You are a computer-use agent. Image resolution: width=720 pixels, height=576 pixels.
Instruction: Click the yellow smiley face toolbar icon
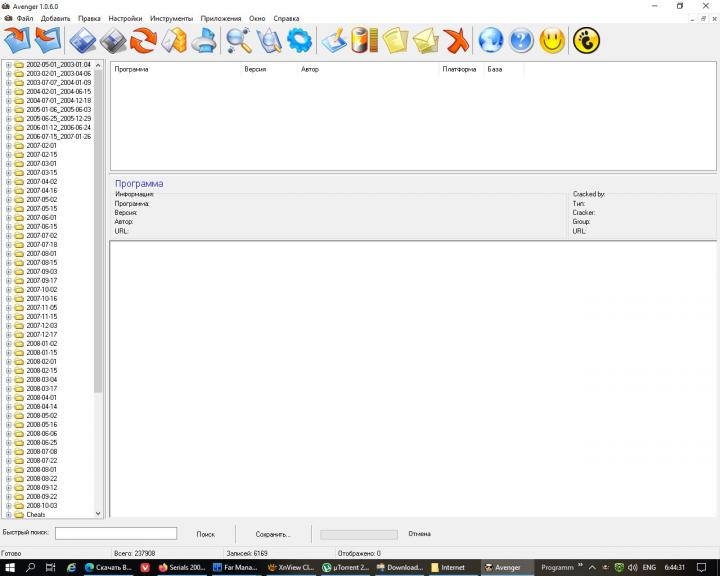[x=552, y=40]
